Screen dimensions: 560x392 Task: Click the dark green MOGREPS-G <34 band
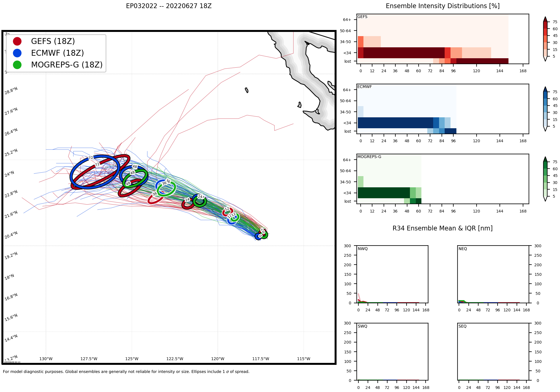384,193
